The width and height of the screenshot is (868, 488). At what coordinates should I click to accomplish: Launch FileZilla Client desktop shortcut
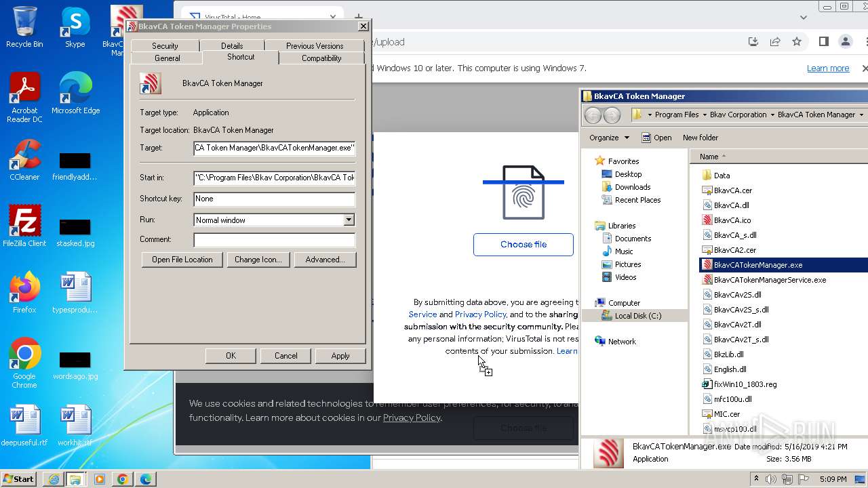click(24, 226)
